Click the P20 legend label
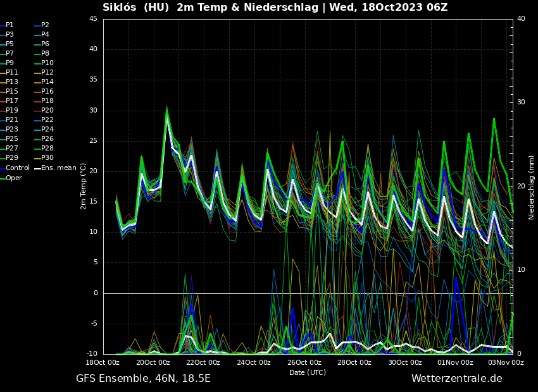The width and height of the screenshot is (538, 392). tap(47, 111)
